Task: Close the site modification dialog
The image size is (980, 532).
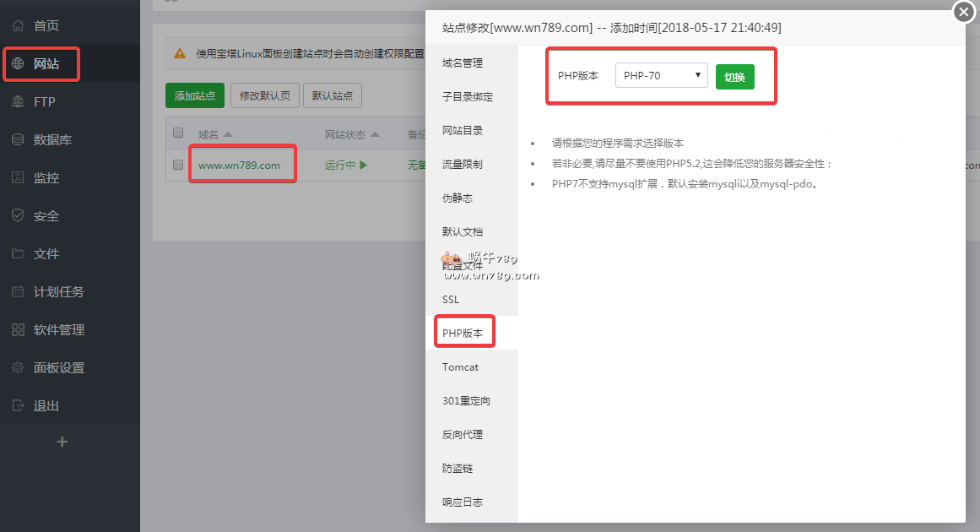Action: click(x=964, y=11)
